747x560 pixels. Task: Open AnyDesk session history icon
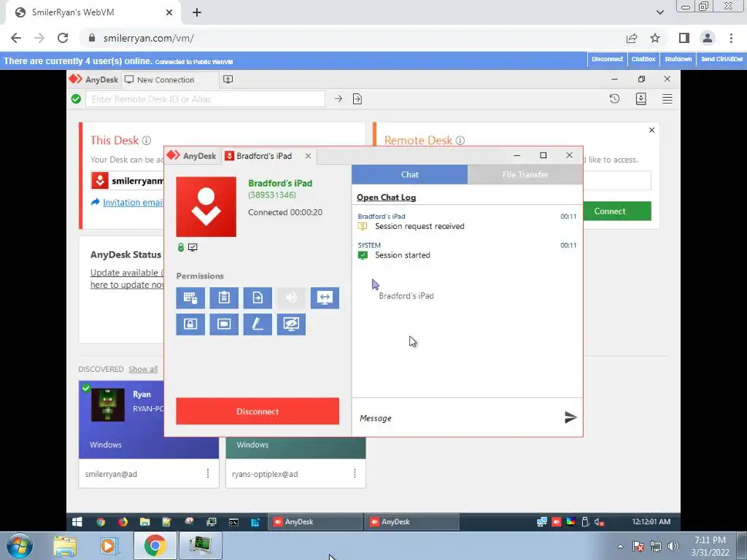pyautogui.click(x=614, y=98)
